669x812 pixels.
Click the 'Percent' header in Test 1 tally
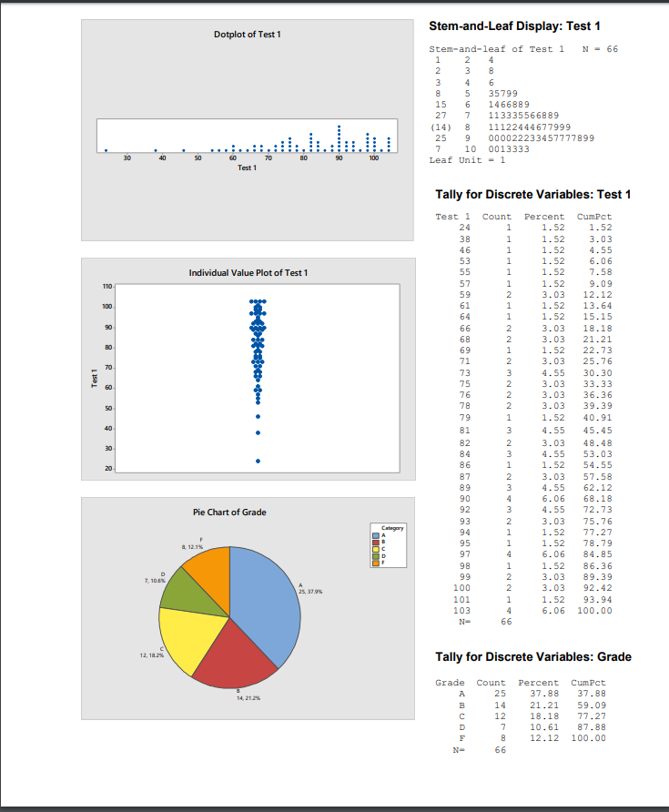coord(544,217)
